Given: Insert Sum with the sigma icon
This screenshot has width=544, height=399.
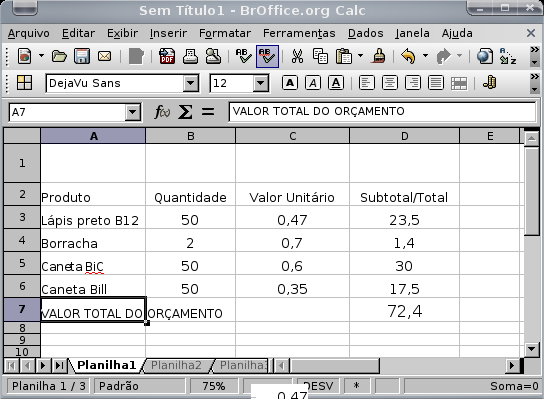Looking at the screenshot, I should (x=185, y=112).
